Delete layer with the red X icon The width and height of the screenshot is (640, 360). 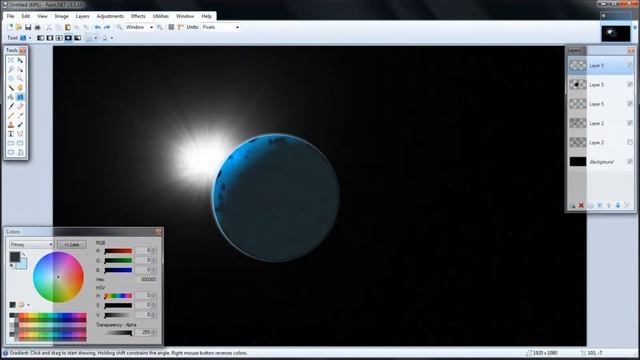(581, 205)
